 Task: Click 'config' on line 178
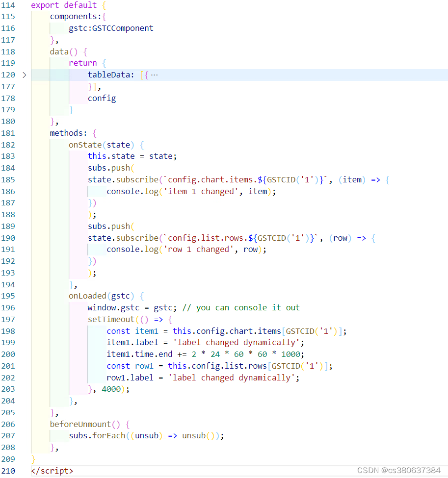[x=102, y=99]
